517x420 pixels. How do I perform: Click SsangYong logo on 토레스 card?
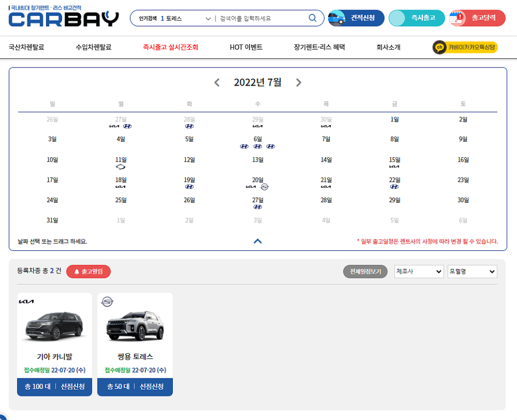pos(107,302)
